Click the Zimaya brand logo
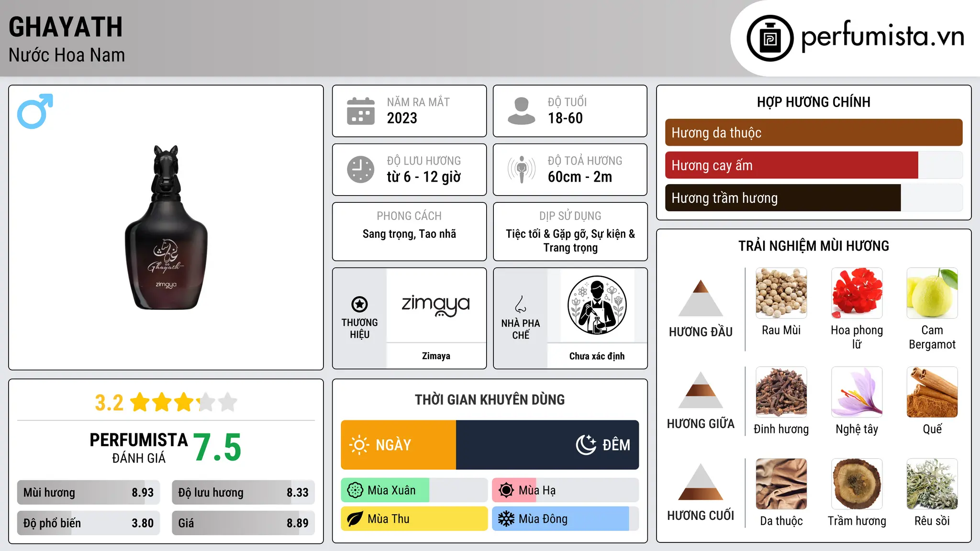The image size is (980, 551). 436,305
